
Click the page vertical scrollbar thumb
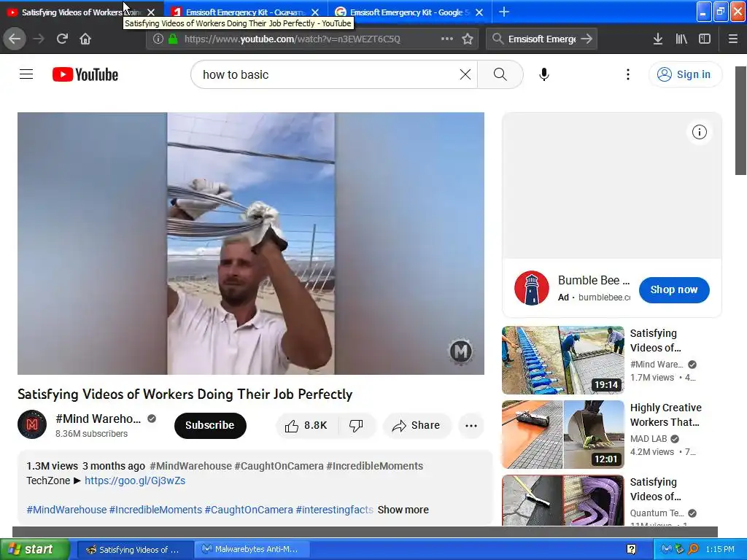[741, 120]
